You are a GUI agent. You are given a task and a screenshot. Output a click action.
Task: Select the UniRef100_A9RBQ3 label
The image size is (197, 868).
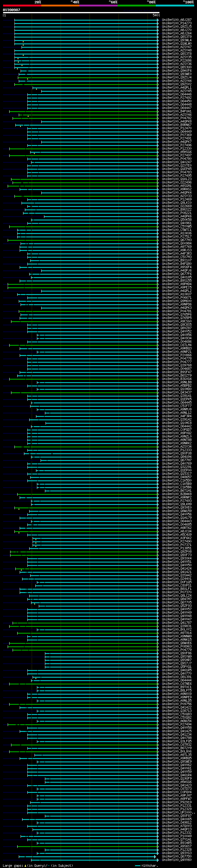tap(177, 349)
